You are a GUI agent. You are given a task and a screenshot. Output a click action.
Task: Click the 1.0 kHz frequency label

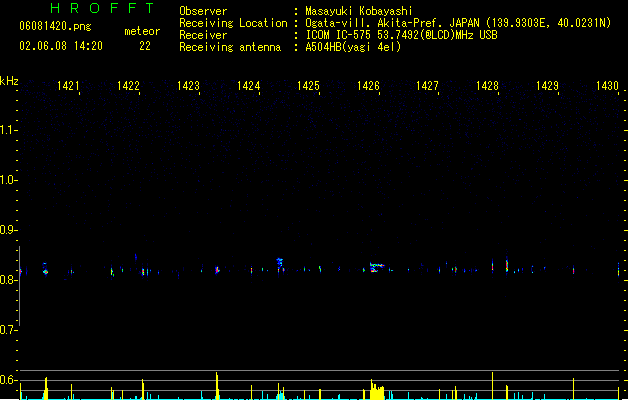tap(7, 180)
